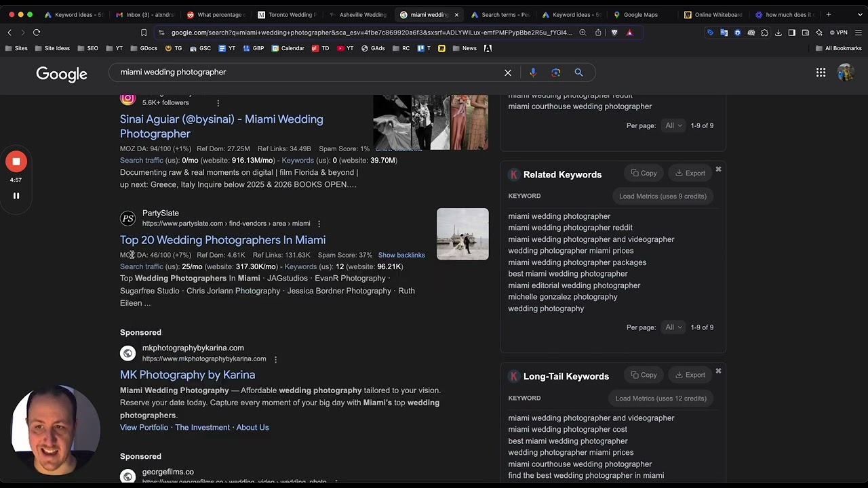Open The Investment sitelink
Screen dimensions: 868x488
point(202,428)
